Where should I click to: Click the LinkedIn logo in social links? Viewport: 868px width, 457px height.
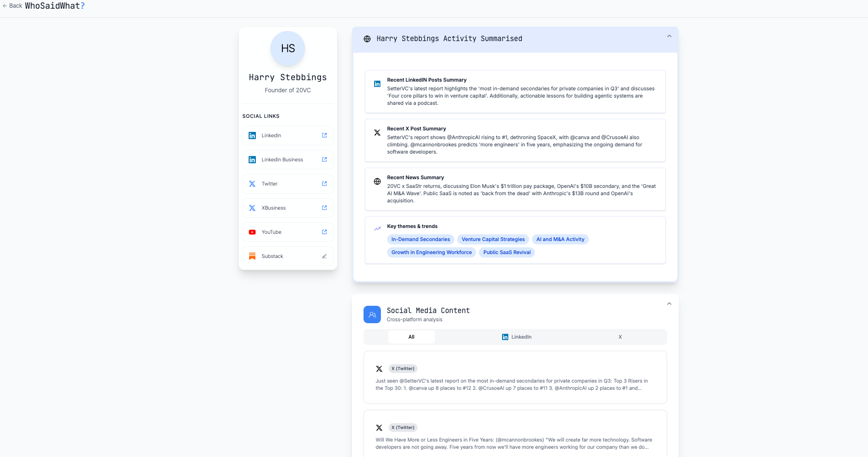[x=252, y=136]
